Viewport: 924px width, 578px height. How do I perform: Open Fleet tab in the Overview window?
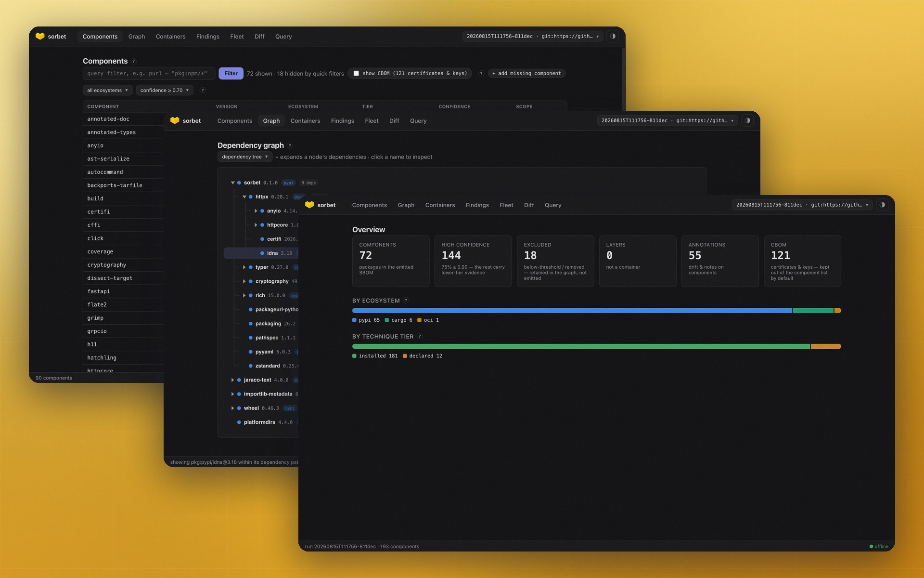(x=506, y=205)
